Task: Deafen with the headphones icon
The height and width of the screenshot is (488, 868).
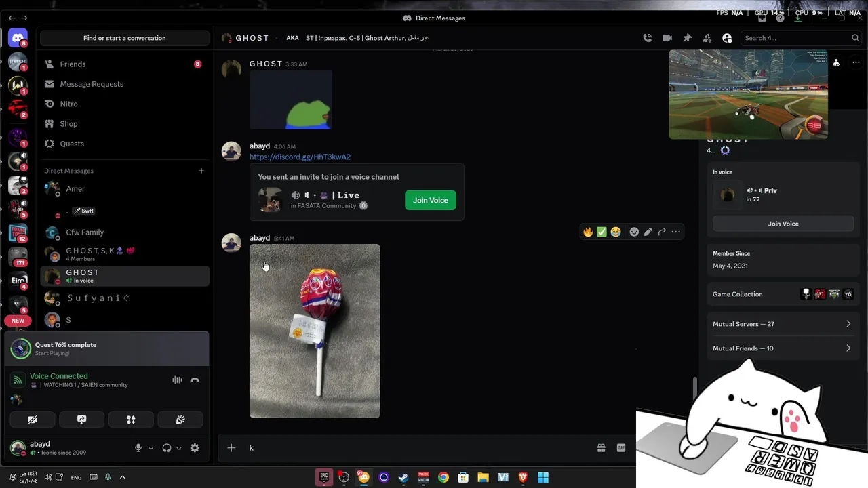Action: pos(167,448)
